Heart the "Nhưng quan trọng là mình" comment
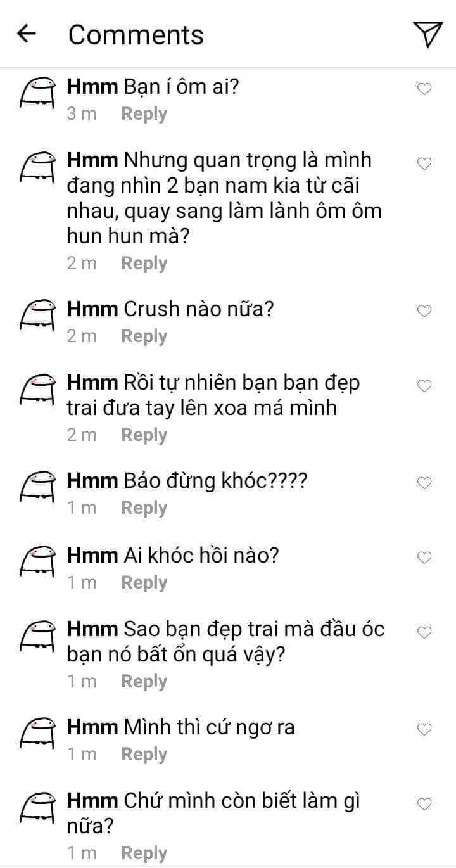This screenshot has width=456, height=868. [424, 164]
